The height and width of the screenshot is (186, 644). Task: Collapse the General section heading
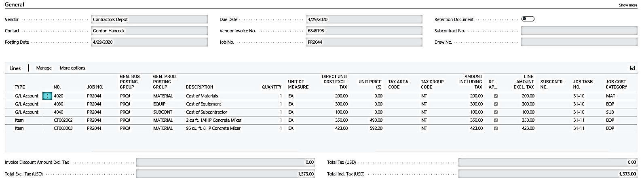point(15,5)
